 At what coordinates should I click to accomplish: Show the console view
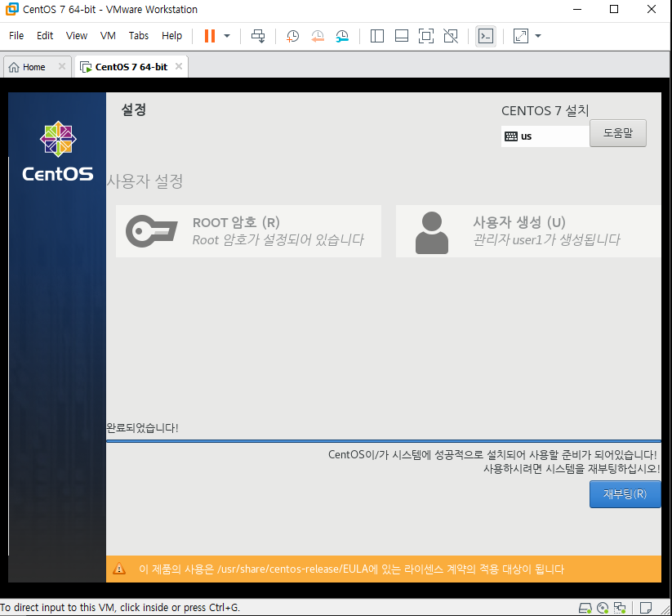click(486, 36)
